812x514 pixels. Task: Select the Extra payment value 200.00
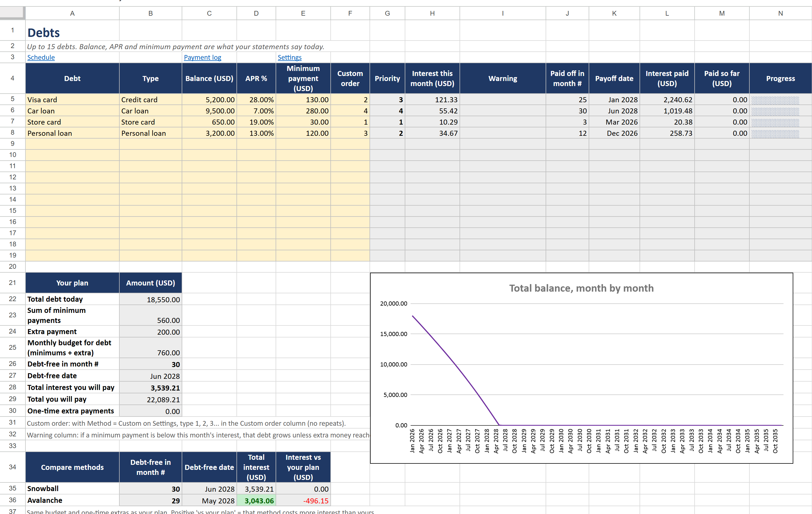[x=150, y=332]
